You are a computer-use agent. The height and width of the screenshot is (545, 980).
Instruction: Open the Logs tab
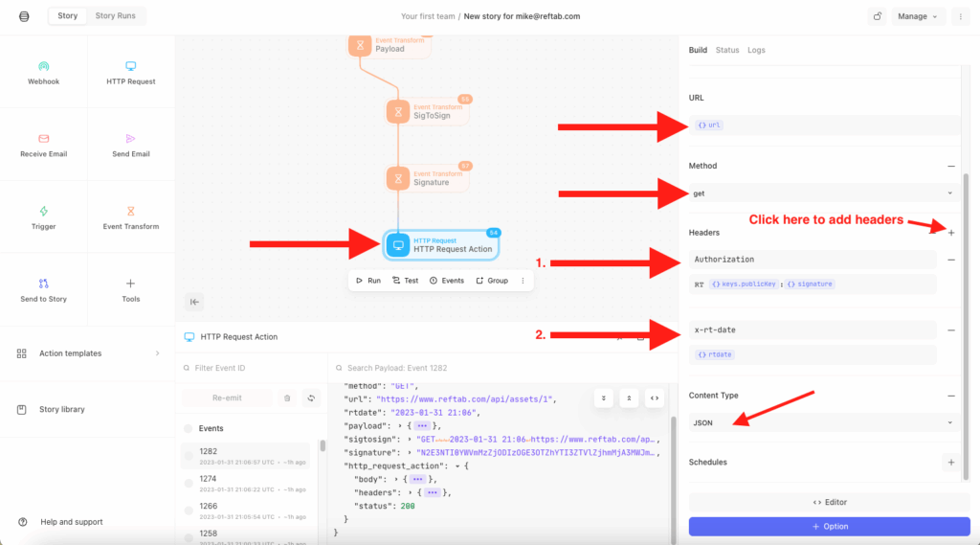pyautogui.click(x=756, y=50)
